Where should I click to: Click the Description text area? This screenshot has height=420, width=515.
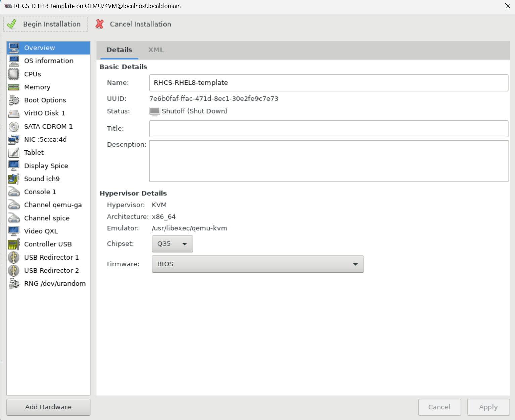point(329,161)
